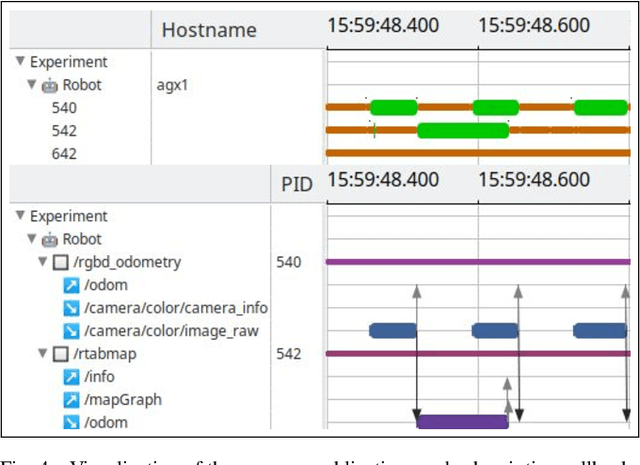This screenshot has height=465, width=640.
Task: Click the publisher arrow icon beside /camera/color/camera_info
Action: pos(71,308)
